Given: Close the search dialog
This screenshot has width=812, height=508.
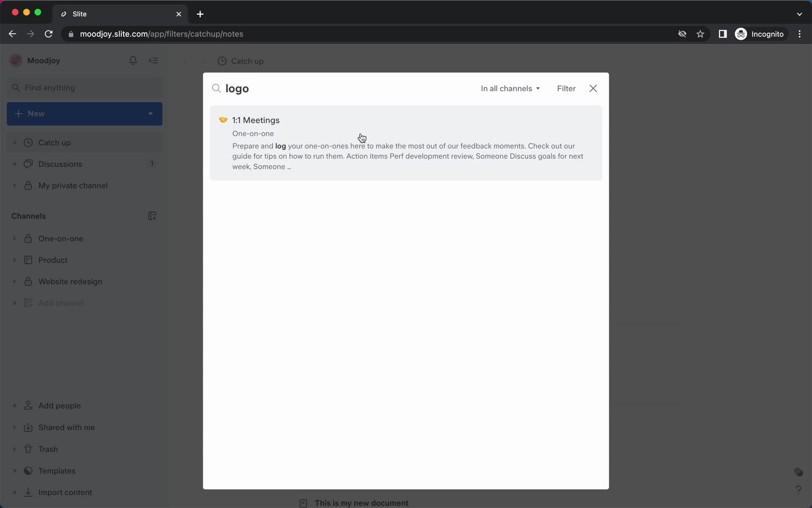Looking at the screenshot, I should tap(593, 88).
